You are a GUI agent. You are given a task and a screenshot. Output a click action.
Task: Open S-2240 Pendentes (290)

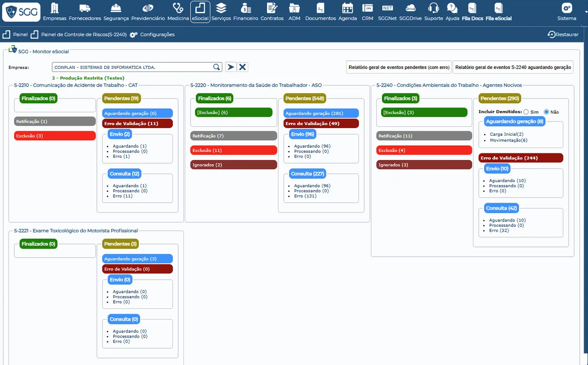coord(500,98)
